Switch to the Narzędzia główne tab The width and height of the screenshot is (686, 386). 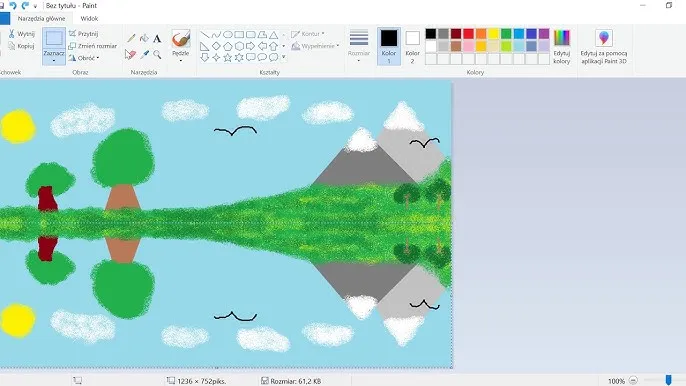41,18
